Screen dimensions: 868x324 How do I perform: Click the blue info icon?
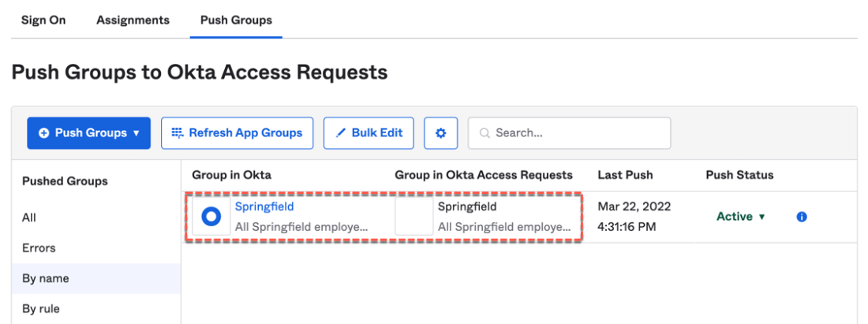[802, 217]
